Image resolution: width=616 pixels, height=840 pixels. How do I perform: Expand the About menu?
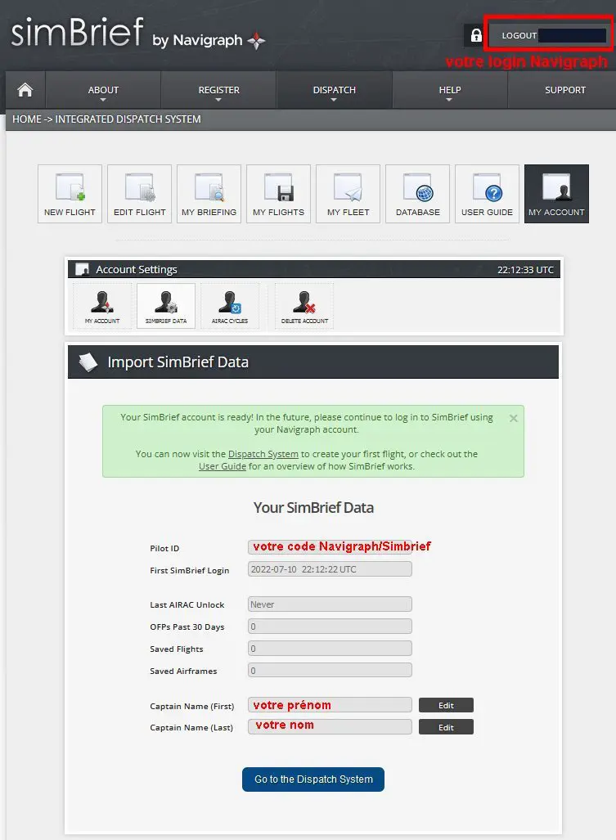coord(103,91)
